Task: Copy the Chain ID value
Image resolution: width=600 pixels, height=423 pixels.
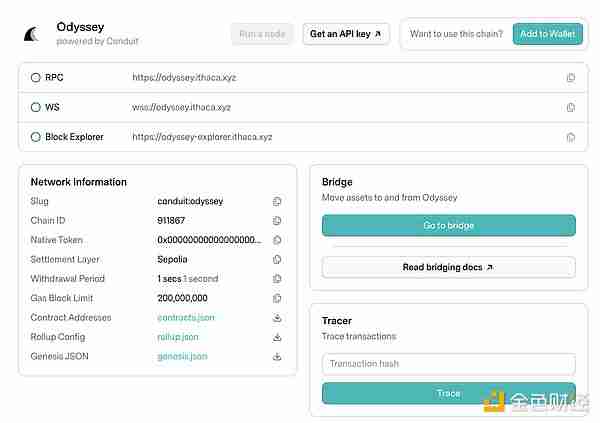Action: coord(277,221)
